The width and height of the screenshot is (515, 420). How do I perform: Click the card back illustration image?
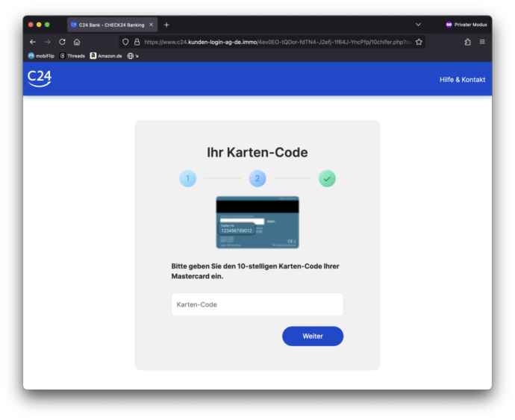coord(257,222)
